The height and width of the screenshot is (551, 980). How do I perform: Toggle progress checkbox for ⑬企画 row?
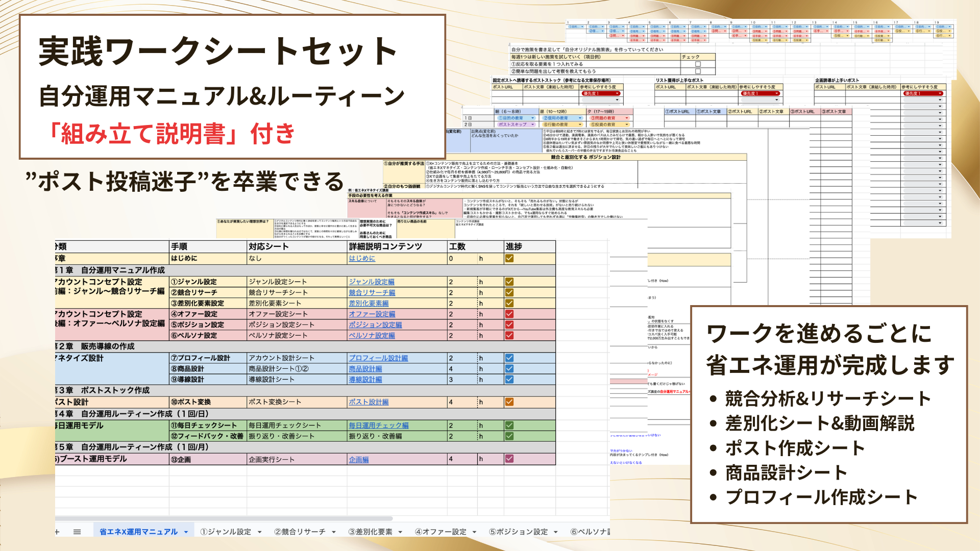[509, 459]
